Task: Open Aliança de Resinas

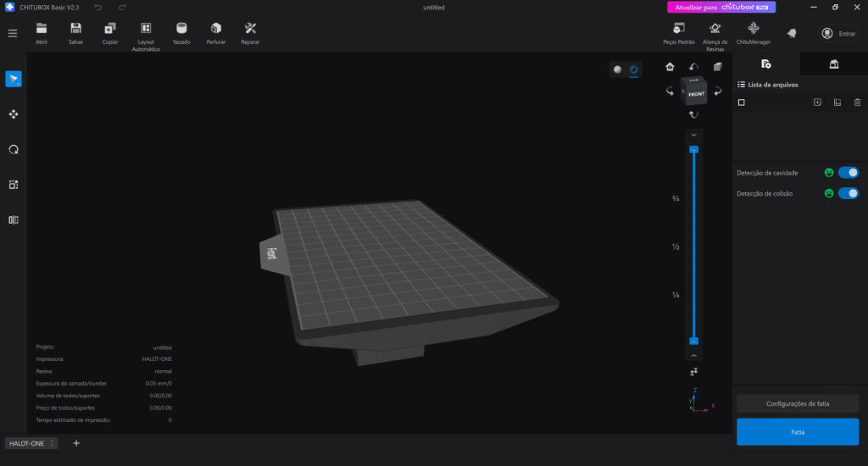Action: pyautogui.click(x=715, y=36)
